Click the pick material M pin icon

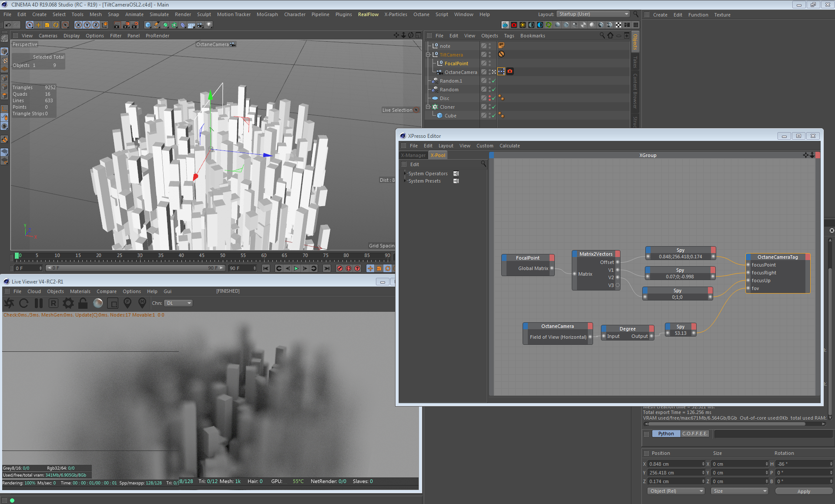tap(142, 303)
